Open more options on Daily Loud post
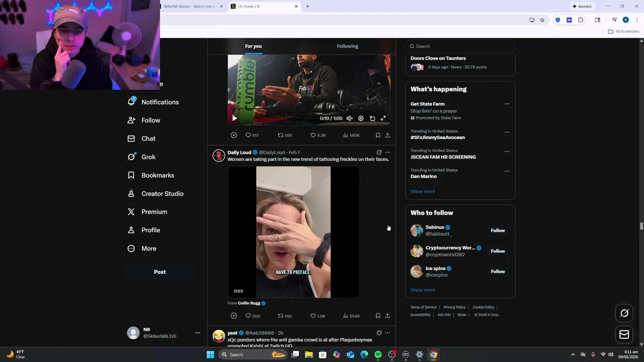Viewport: 644px width, 362px height. [387, 152]
